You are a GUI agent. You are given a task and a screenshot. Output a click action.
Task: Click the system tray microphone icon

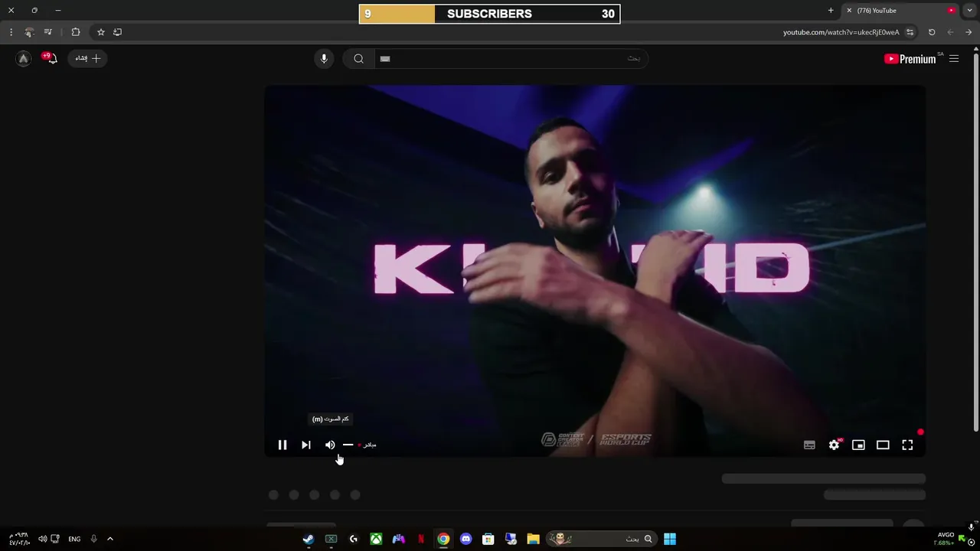coord(94,539)
